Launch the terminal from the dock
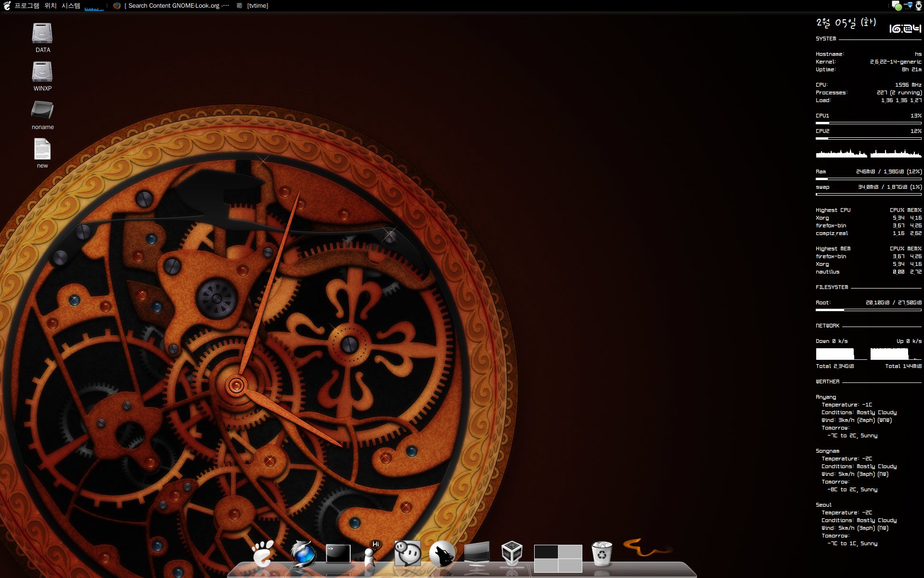This screenshot has height=578, width=924. [x=338, y=553]
